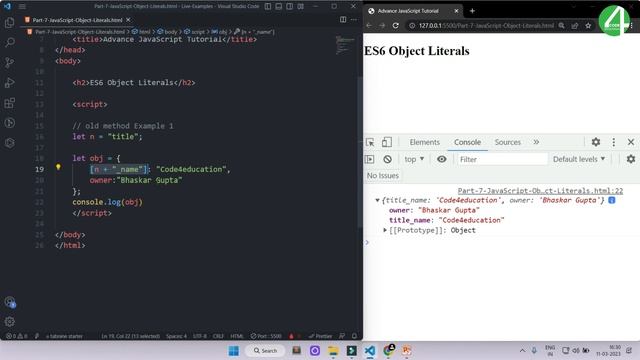Click the console Filter input field

(502, 159)
